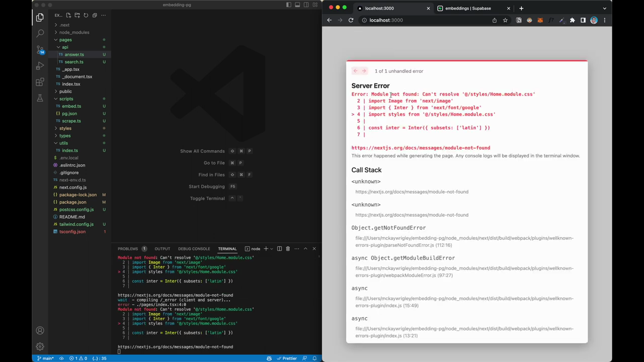644x362 pixels.
Task: Open Chrome side panel icon
Action: click(x=583, y=20)
